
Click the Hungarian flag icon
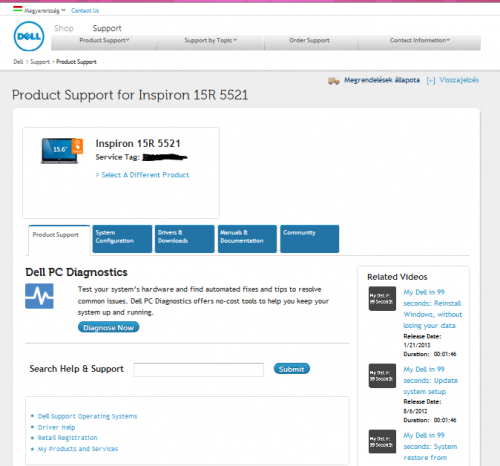tap(17, 9)
